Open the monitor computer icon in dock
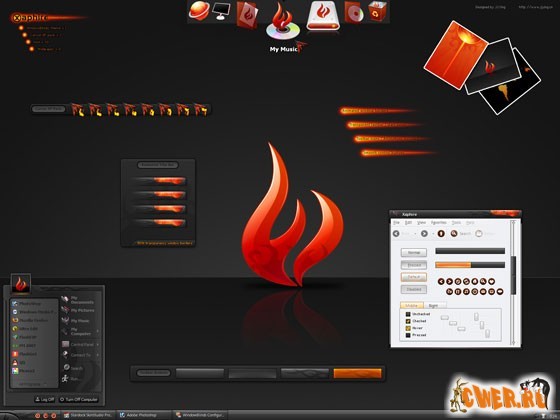This screenshot has height=420, width=560. point(221,11)
